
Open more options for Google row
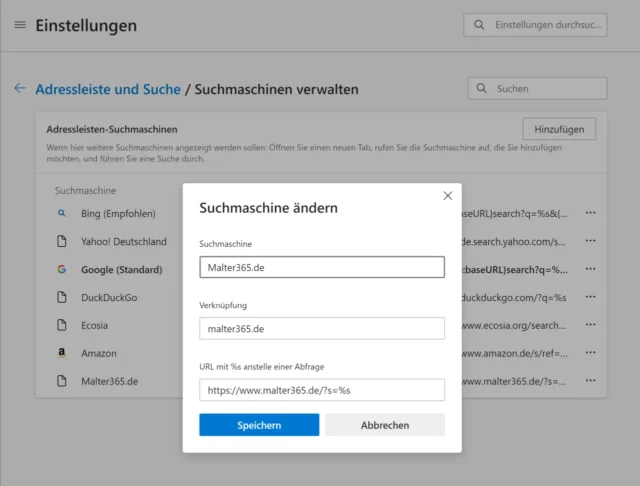[x=590, y=269]
